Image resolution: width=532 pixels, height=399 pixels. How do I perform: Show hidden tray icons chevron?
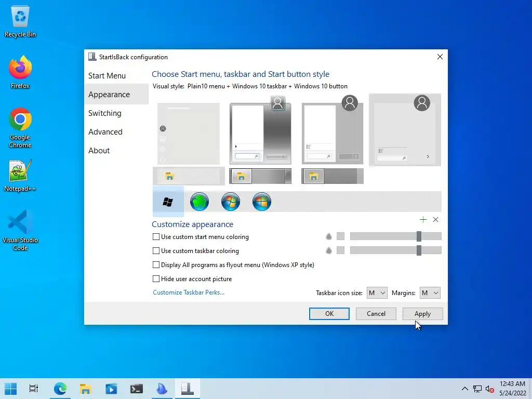click(x=465, y=389)
